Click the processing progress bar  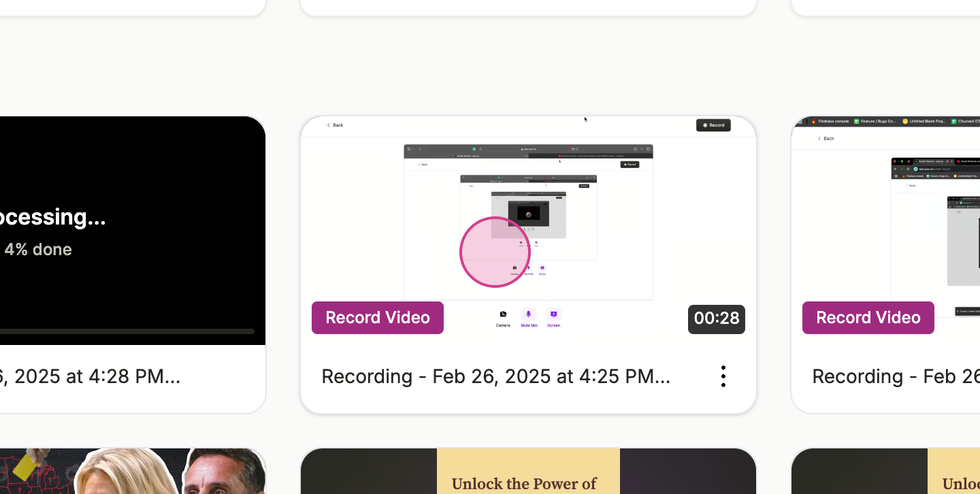pos(127,331)
